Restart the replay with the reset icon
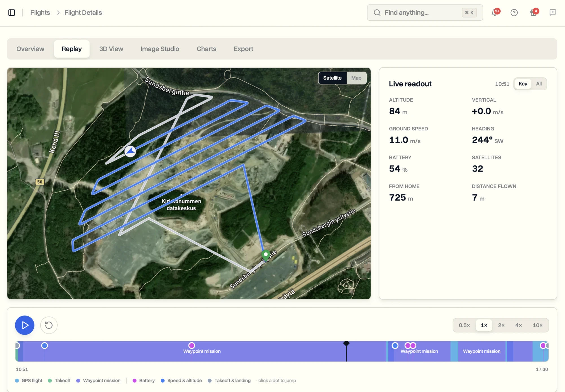Viewport: 565px width, 392px height. pyautogui.click(x=49, y=325)
